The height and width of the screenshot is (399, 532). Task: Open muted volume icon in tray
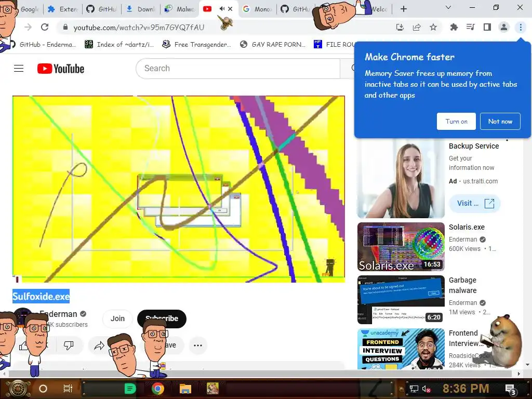(426, 389)
